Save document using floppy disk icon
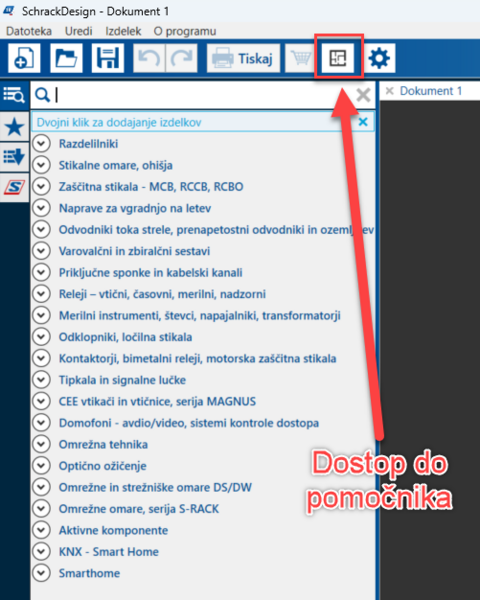Image resolution: width=480 pixels, height=600 pixels. [108, 58]
